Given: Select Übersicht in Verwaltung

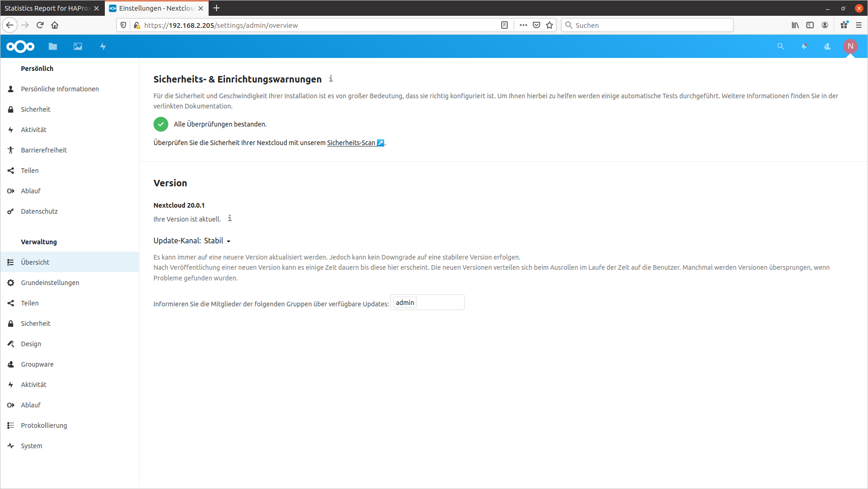Looking at the screenshot, I should [x=70, y=262].
